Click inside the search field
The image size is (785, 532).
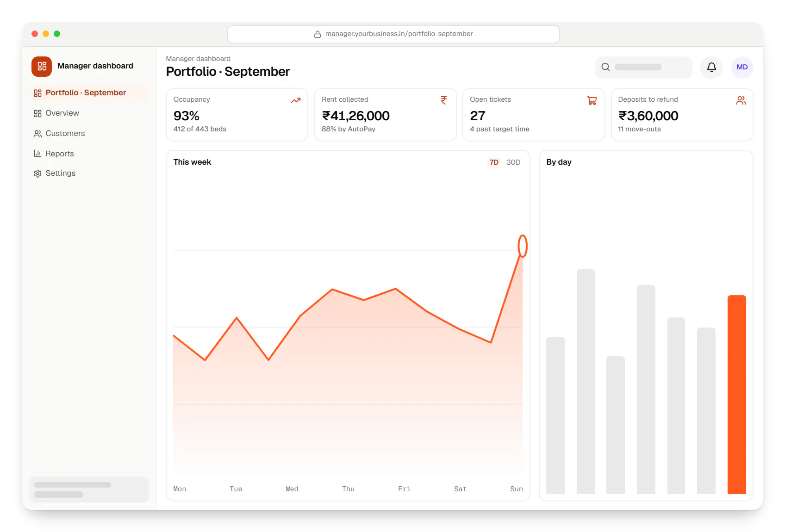pyautogui.click(x=644, y=67)
